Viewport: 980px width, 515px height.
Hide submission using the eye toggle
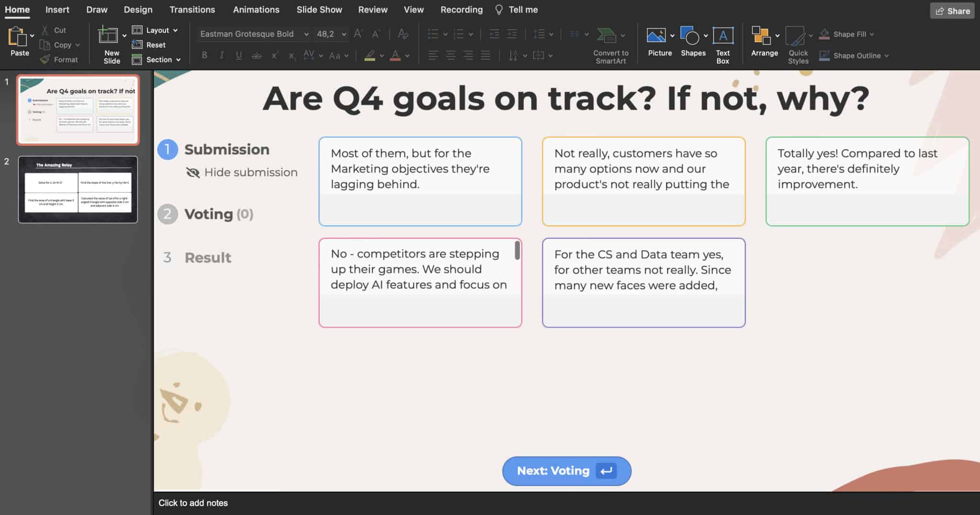pos(193,173)
